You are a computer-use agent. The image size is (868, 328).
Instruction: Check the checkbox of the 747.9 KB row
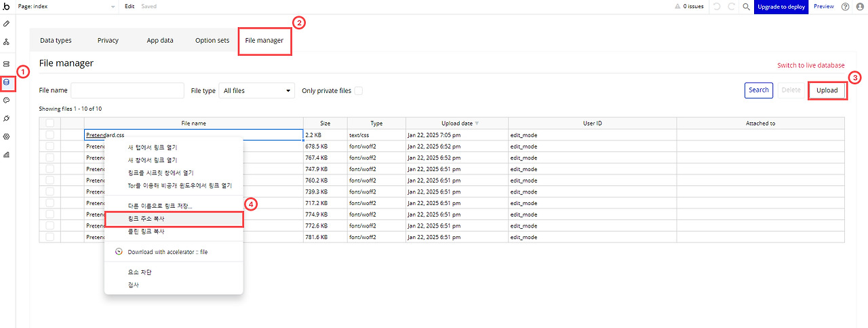pyautogui.click(x=50, y=169)
